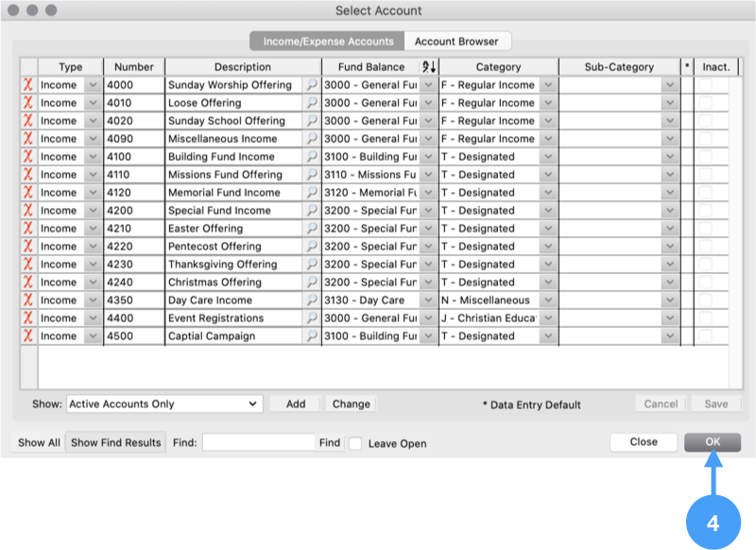Click magnifier icon next to Captial Campaign
Image resolution: width=756 pixels, height=550 pixels.
coord(311,336)
